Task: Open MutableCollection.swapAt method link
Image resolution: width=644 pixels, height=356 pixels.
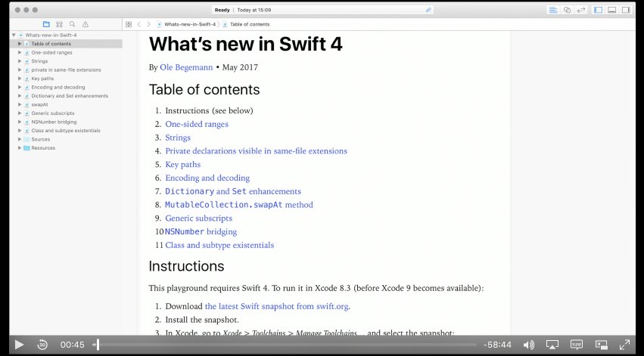Action: click(x=239, y=205)
